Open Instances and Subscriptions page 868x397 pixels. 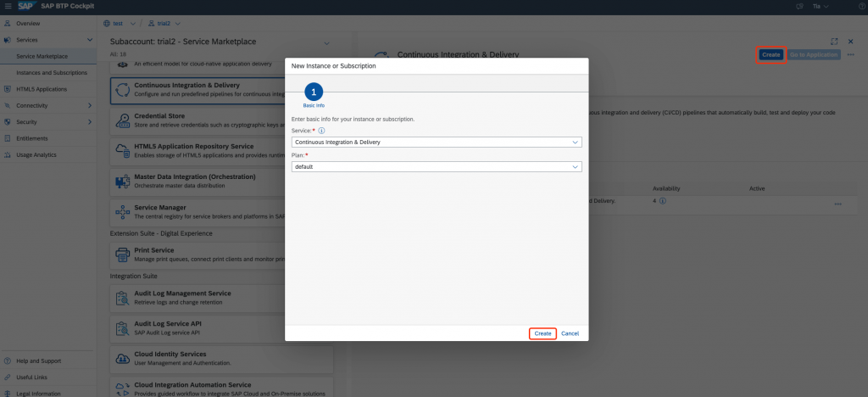[x=52, y=73]
